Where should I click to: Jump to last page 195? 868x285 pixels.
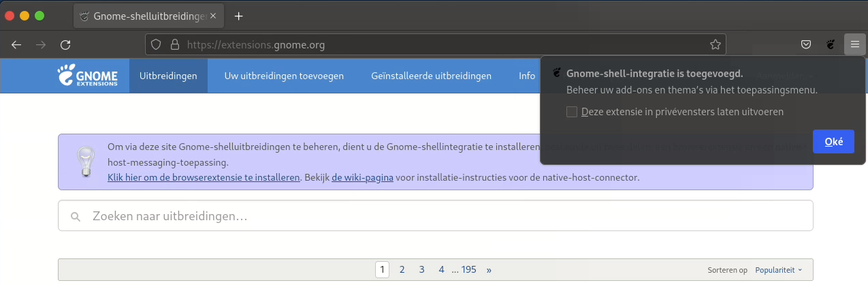[468, 269]
